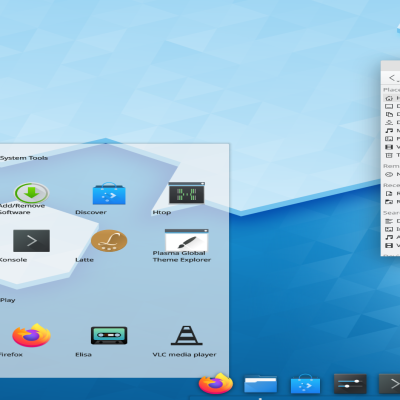
Task: Open Konsole terminal from the dock
Action: [389, 384]
